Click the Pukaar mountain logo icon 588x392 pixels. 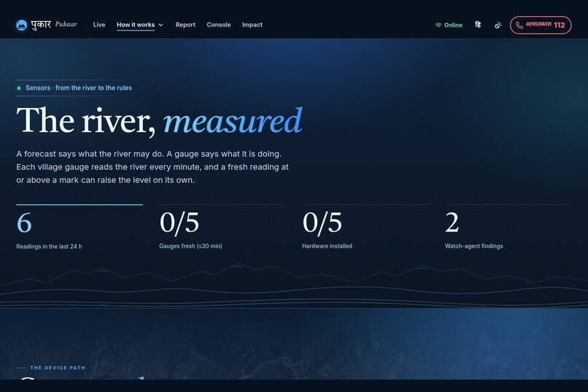(x=21, y=25)
